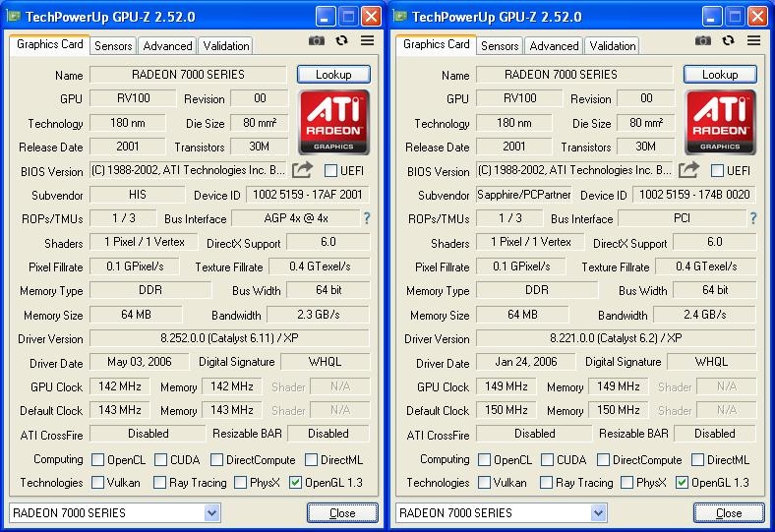The height and width of the screenshot is (532, 775).
Task: Minimize the right GPU-Z window
Action: [x=711, y=17]
